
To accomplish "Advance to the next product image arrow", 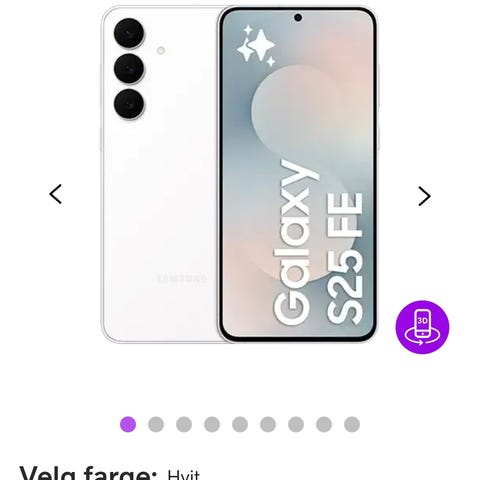I will pyautogui.click(x=424, y=196).
